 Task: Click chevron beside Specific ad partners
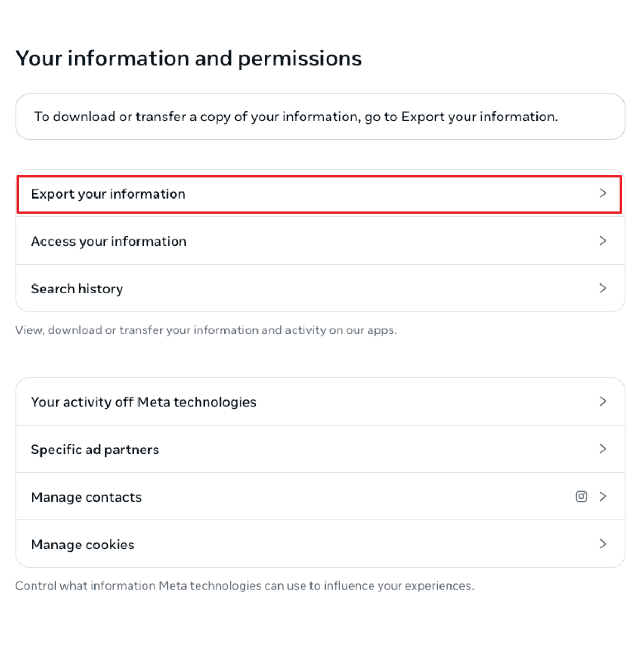[x=603, y=449]
